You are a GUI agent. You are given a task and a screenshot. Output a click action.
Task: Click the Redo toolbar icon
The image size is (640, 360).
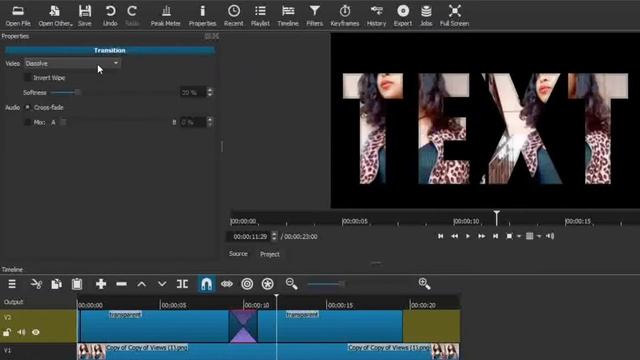[x=132, y=16]
